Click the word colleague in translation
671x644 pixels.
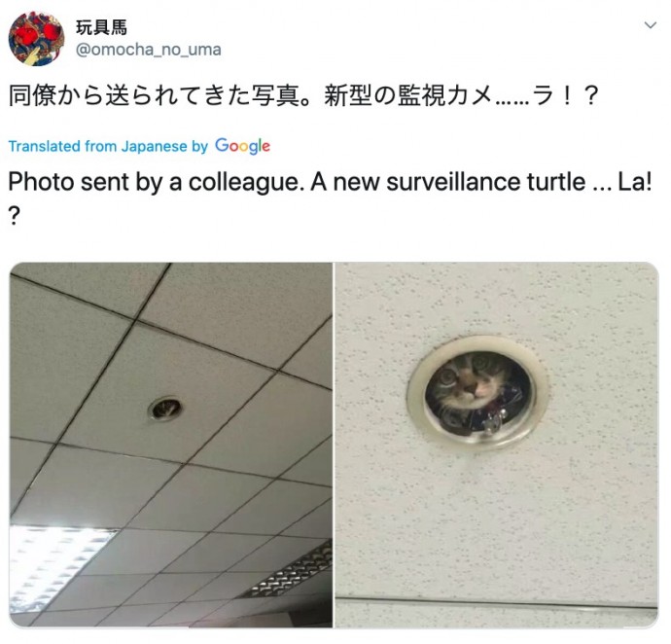[246, 183]
